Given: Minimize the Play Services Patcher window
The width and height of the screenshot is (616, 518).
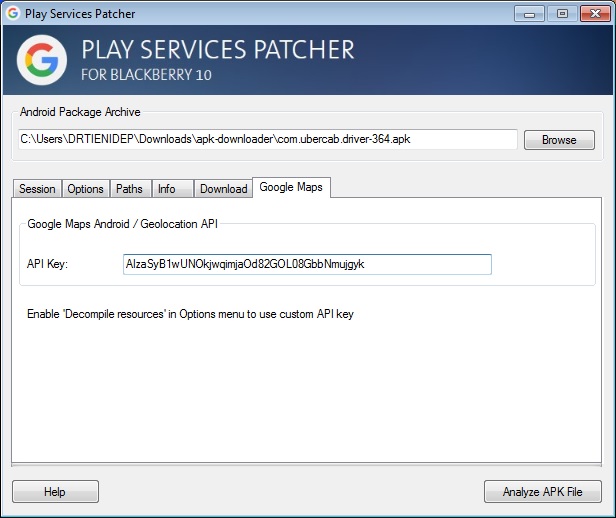Looking at the screenshot, I should click(x=529, y=14).
